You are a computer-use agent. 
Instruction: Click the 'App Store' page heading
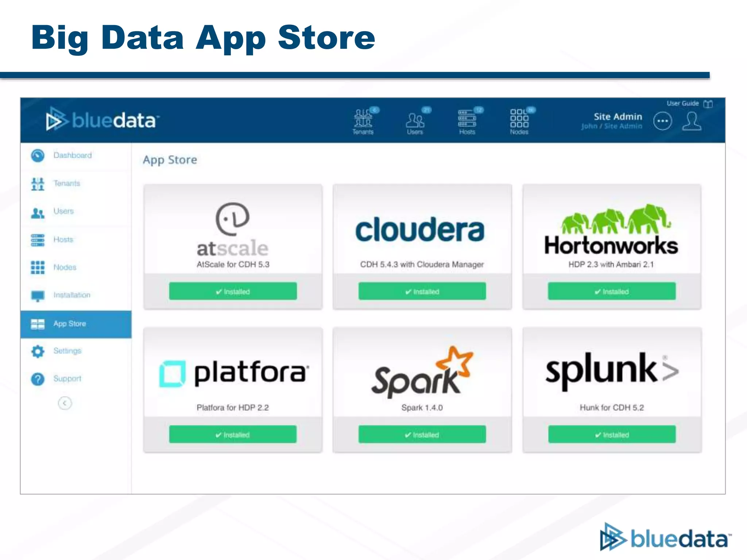[x=170, y=160]
